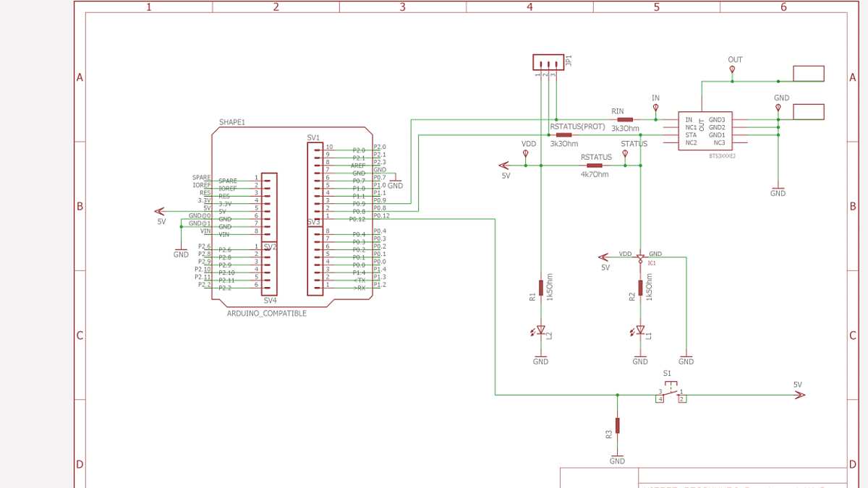
Task: Select the LED symbol L1
Action: pyautogui.click(x=639, y=330)
